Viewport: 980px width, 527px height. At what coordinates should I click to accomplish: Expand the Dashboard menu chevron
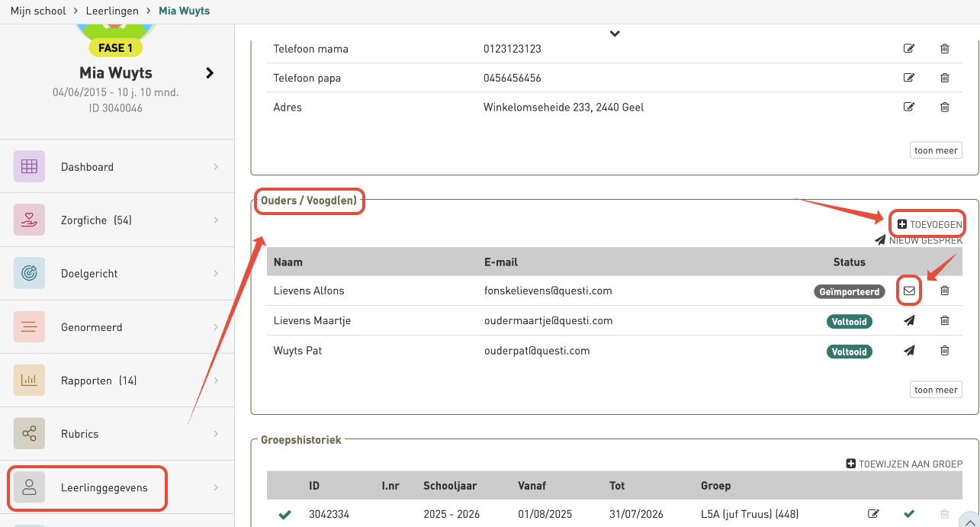coord(216,166)
